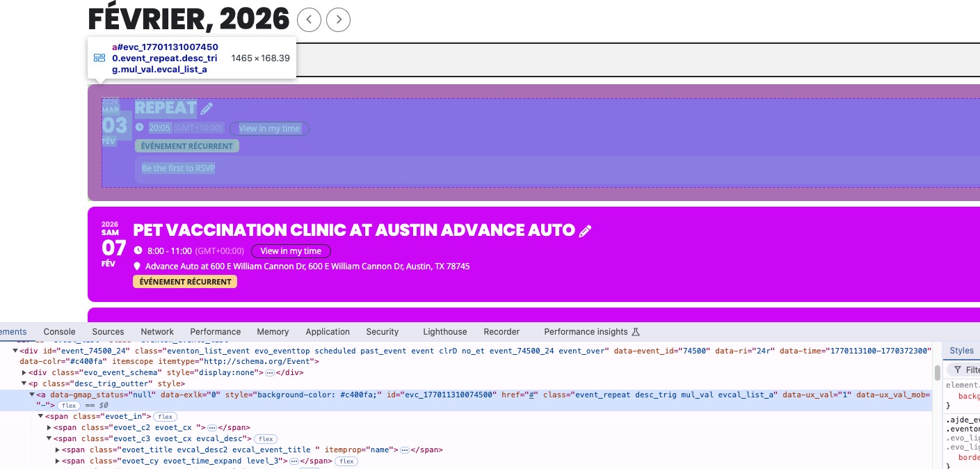Collapse the div event_74500_24 node
The width and height of the screenshot is (980, 469).
pos(15,351)
